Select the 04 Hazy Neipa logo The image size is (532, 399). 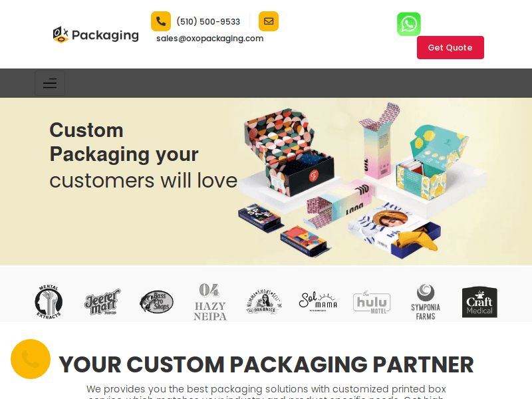click(210, 302)
